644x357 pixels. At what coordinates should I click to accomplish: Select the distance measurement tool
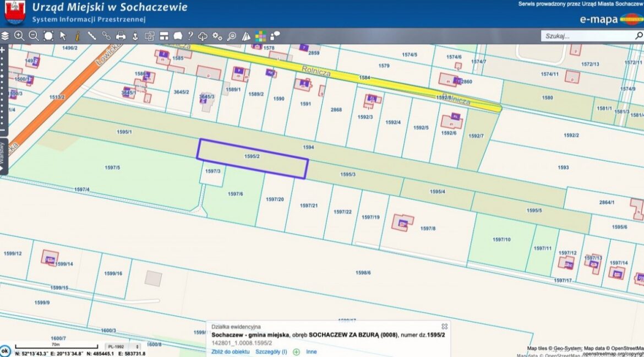[x=92, y=36]
